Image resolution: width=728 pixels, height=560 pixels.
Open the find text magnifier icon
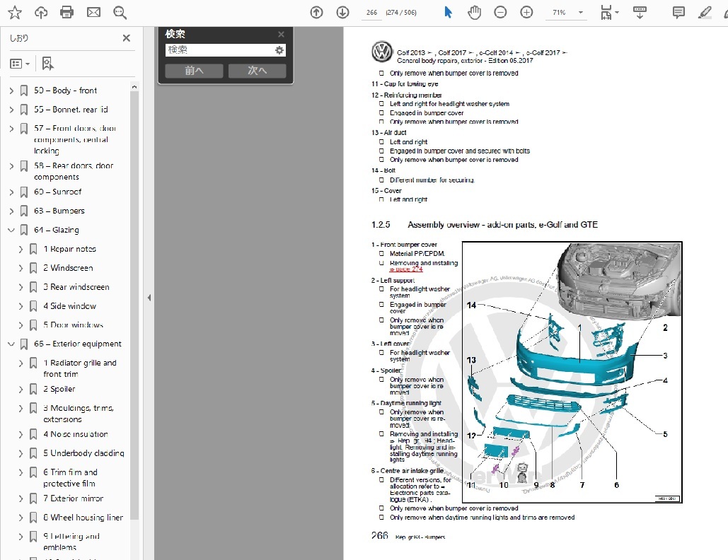(x=120, y=13)
